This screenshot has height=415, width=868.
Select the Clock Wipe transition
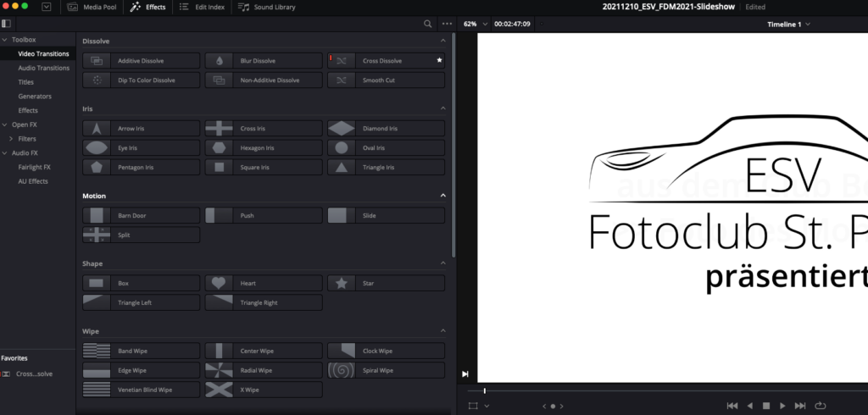386,351
